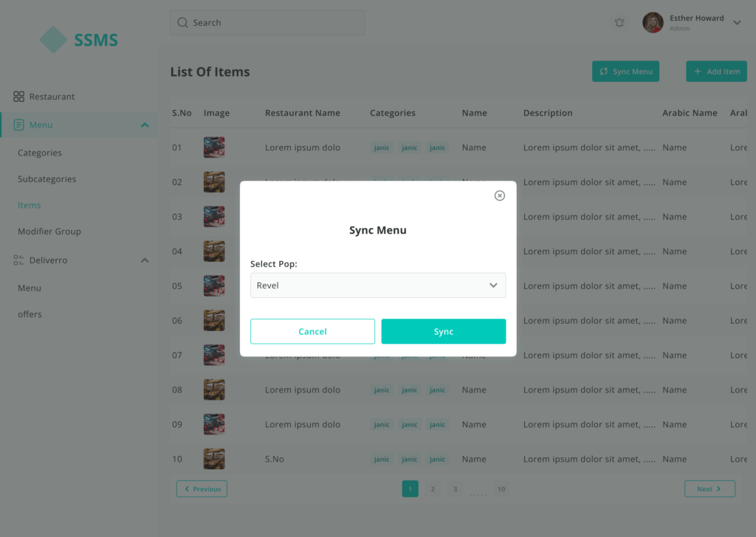
Task: Click Cancel in the Sync Menu dialog
Action: [312, 331]
